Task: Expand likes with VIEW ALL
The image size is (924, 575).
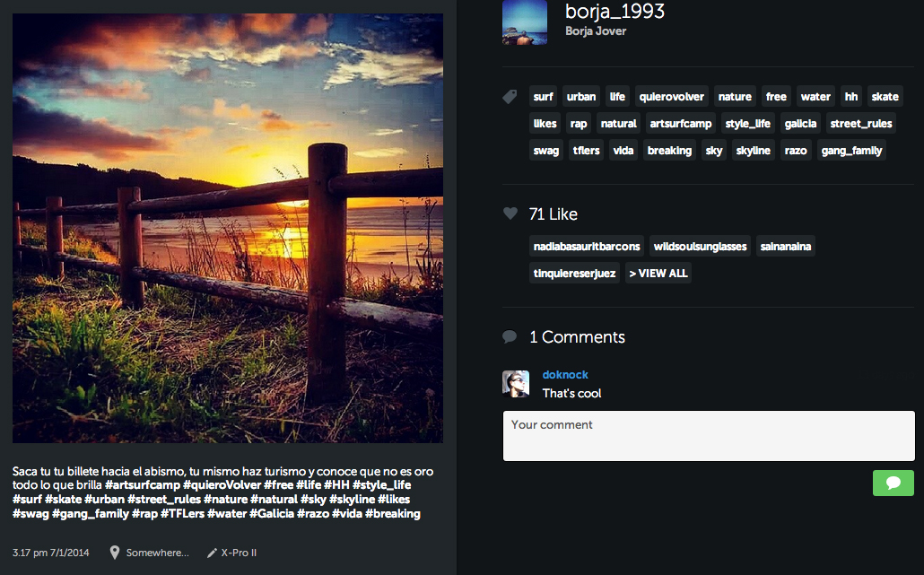Action: pyautogui.click(x=658, y=274)
